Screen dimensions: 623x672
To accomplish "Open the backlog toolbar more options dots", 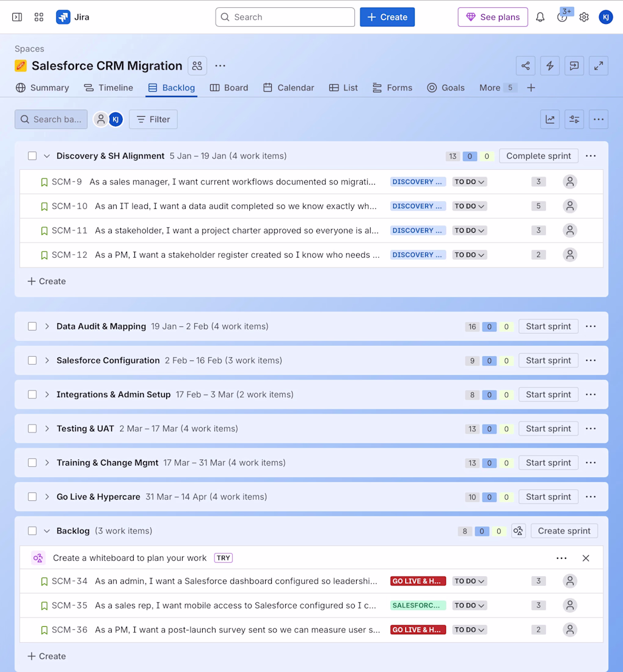I will [599, 119].
